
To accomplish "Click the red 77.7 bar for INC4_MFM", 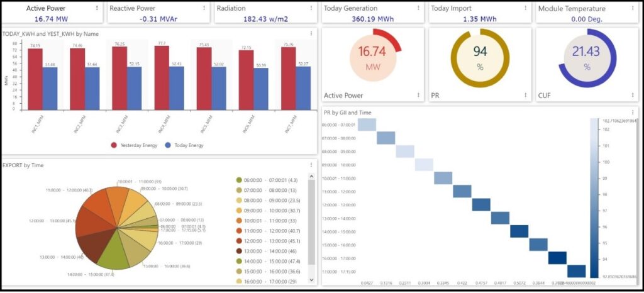I will pyautogui.click(x=161, y=77).
